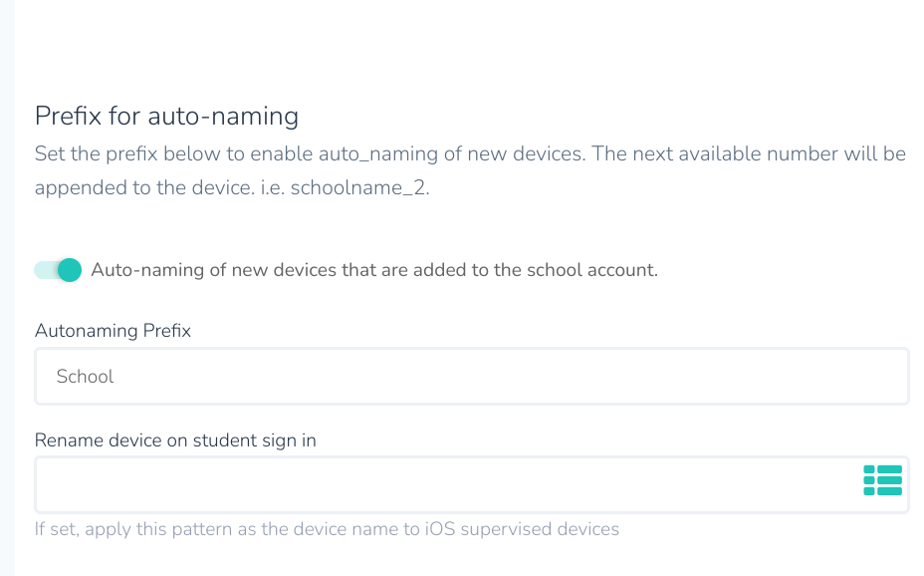Disable auto-naming of new devices toggle
Screen dimensions: 924x576
(x=58, y=270)
